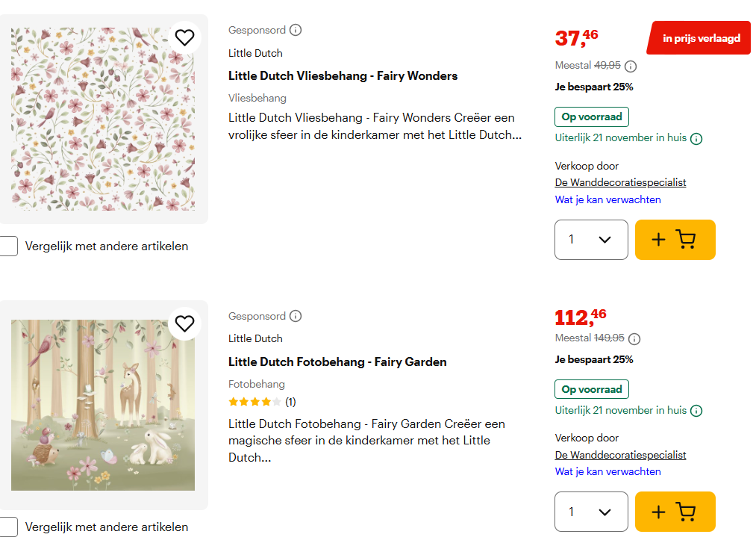Viewport: 756px width, 549px height.
Task: Click info icon next to Meestal 149,95
Action: pos(634,338)
